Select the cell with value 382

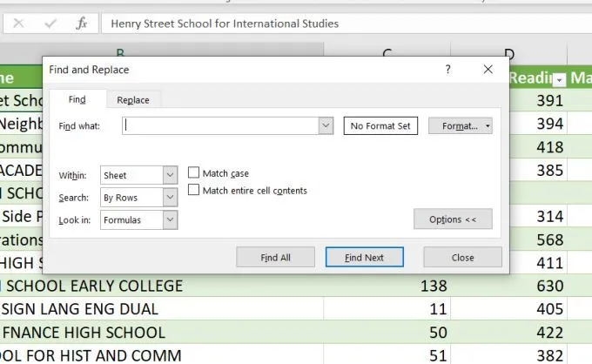(509, 355)
